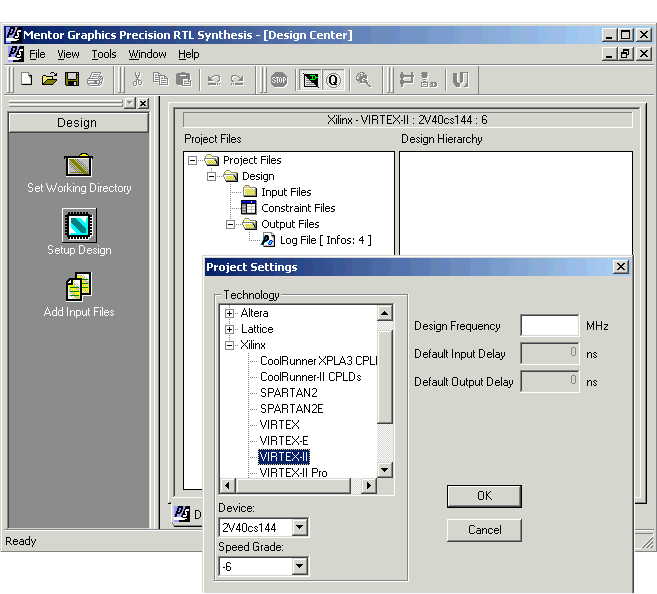Select SPARTAN2E technology
Viewport: 657px width, 594px height.
[292, 408]
